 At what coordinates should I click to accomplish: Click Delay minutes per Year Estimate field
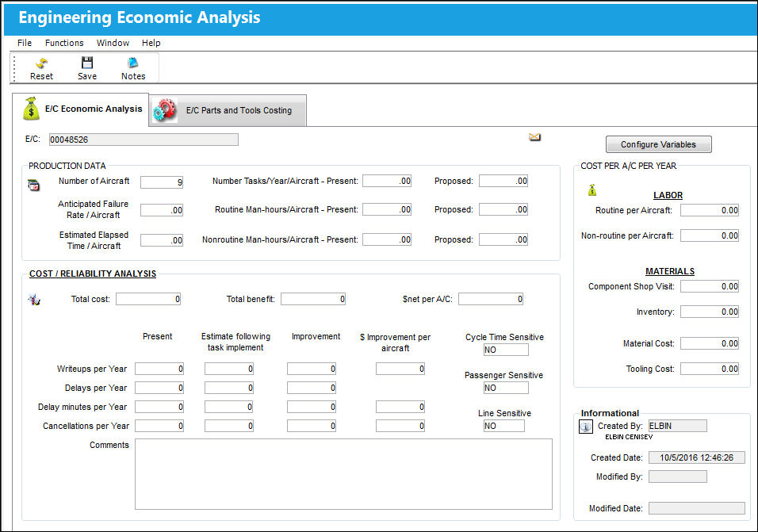pos(229,408)
